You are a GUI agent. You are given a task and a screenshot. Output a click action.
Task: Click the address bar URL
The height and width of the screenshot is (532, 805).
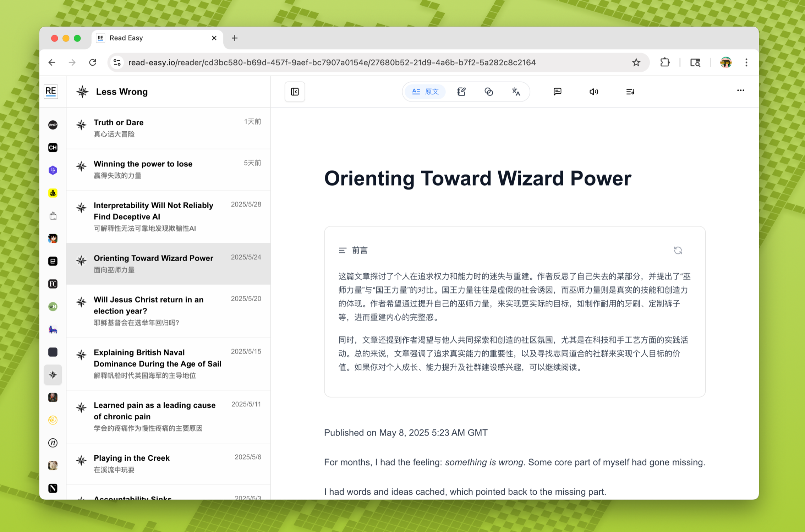click(x=332, y=62)
